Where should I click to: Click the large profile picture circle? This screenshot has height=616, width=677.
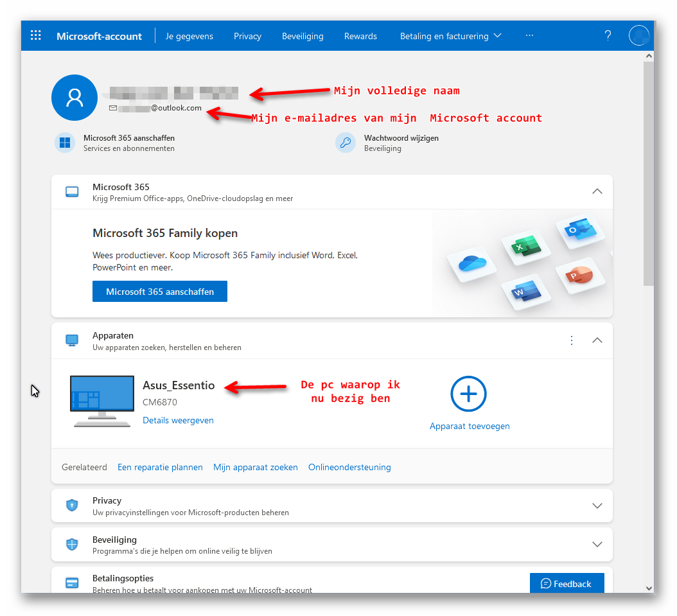pyautogui.click(x=75, y=98)
